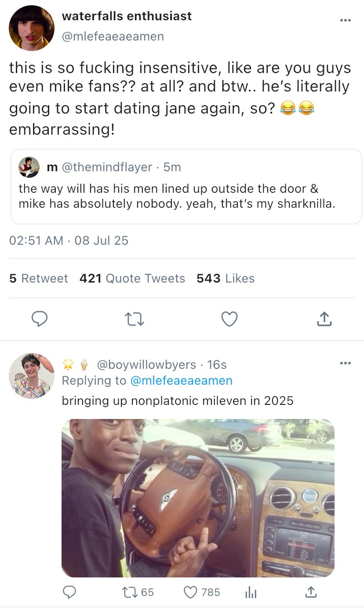This screenshot has width=364, height=610.
Task: Show the 5 Retweet list
Action: [x=39, y=279]
